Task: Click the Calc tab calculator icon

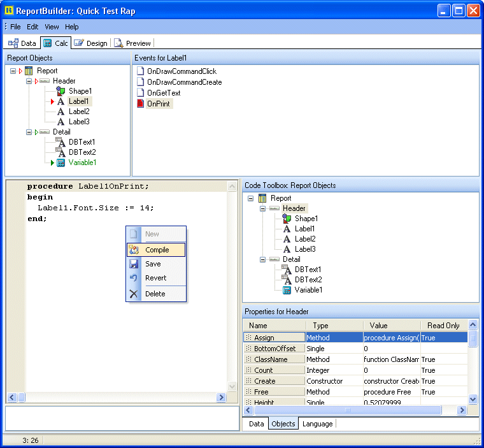Action: point(47,43)
